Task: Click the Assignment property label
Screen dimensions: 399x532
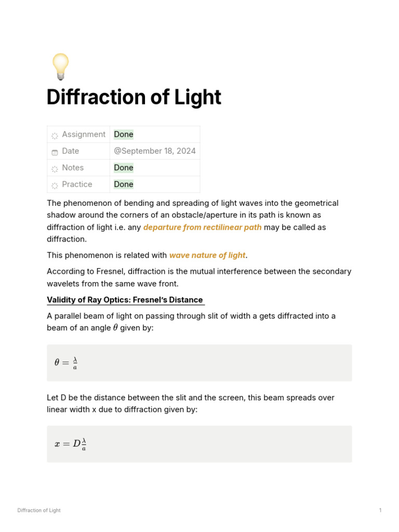Action: pos(84,135)
